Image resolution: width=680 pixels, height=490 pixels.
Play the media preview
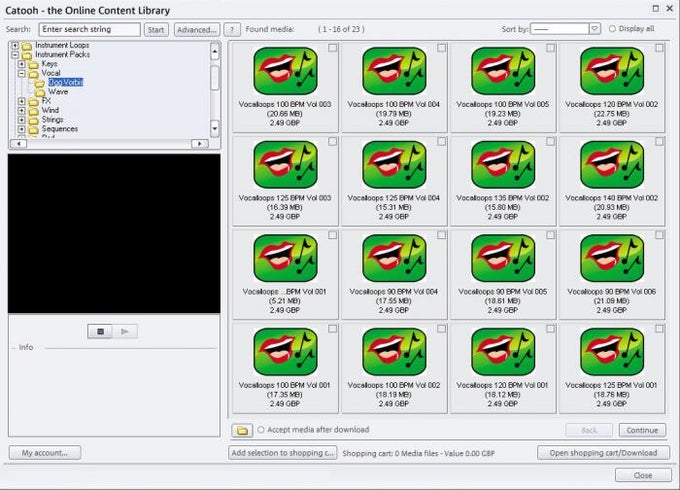pyautogui.click(x=125, y=332)
